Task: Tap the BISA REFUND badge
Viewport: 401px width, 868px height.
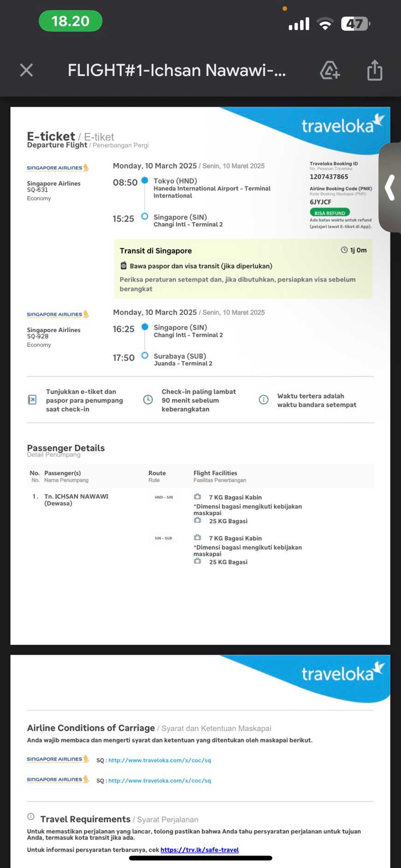Action: pos(330,213)
